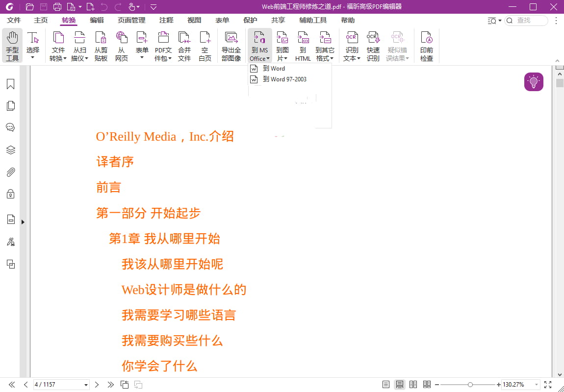Image resolution: width=564 pixels, height=392 pixels.
Task: Go to the next page arrow
Action: click(x=97, y=385)
